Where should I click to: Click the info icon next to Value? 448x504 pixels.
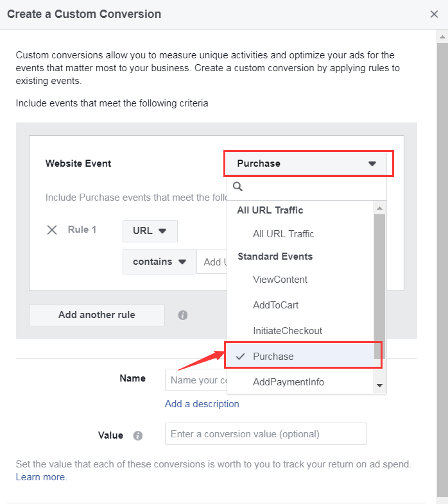pos(137,435)
